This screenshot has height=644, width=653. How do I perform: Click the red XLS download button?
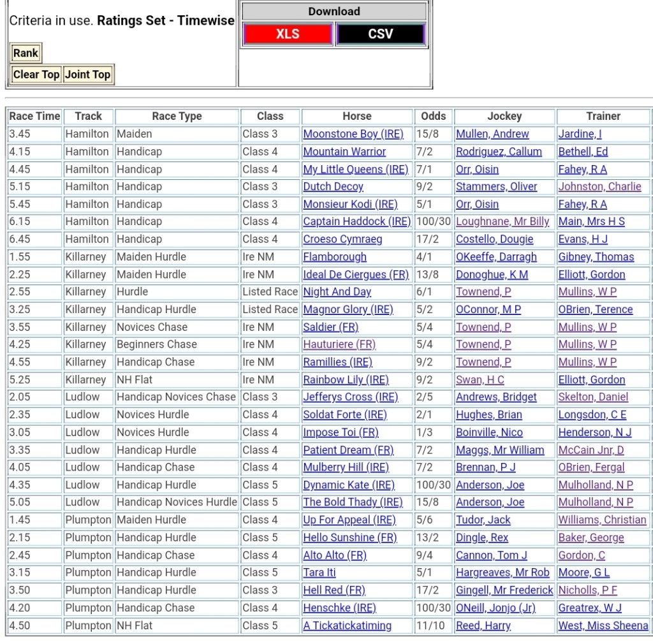(288, 34)
